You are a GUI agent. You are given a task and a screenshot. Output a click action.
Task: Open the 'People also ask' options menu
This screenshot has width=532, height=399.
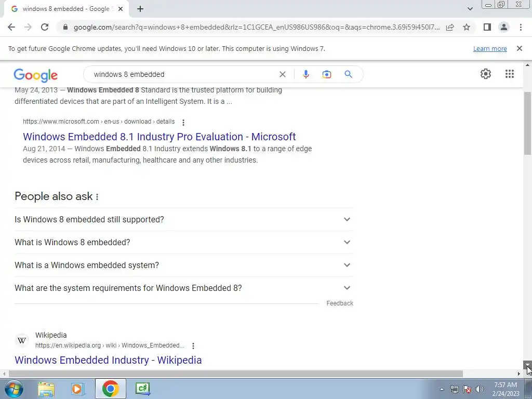[97, 197]
